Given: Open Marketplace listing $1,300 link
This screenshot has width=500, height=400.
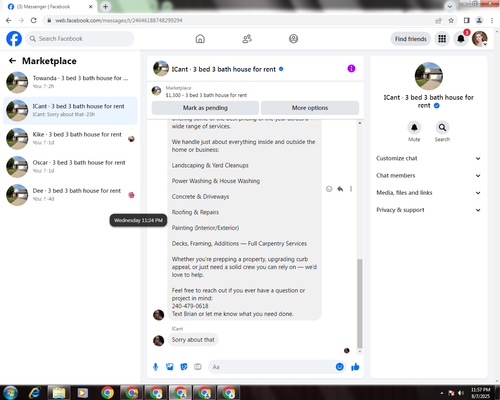Looking at the screenshot, I should 206,95.
